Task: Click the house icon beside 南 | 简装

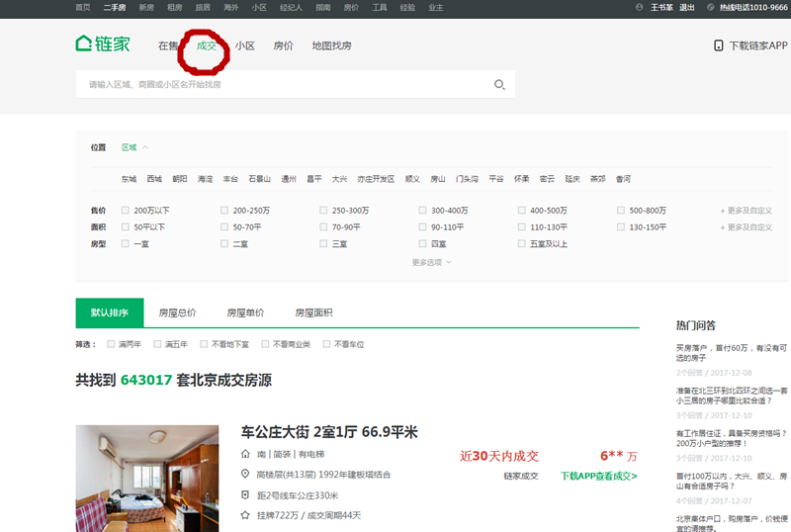Action: point(245,454)
